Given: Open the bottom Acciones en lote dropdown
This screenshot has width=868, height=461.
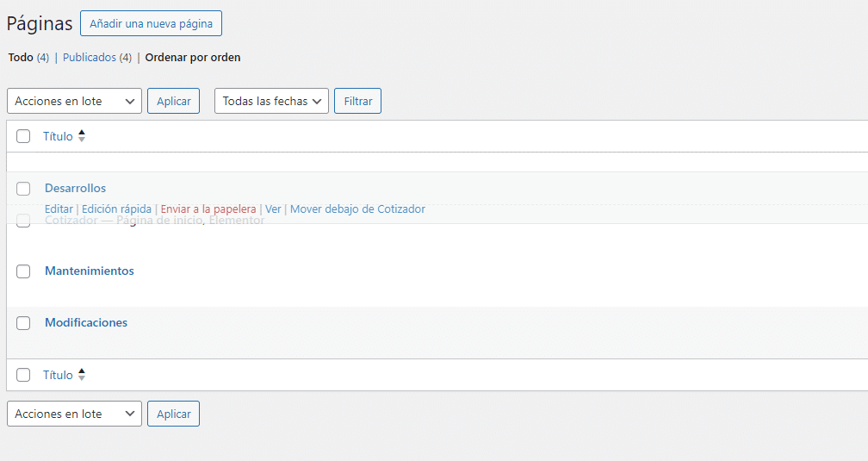Looking at the screenshot, I should (x=74, y=414).
